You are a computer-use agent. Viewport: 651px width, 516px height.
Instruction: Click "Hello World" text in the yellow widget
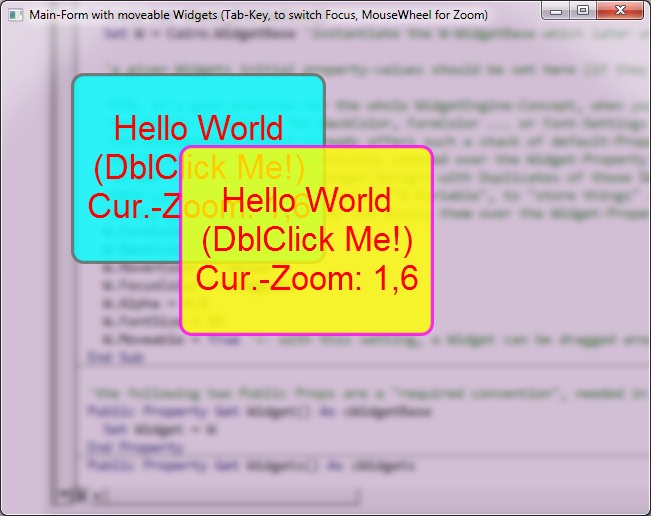pos(306,201)
